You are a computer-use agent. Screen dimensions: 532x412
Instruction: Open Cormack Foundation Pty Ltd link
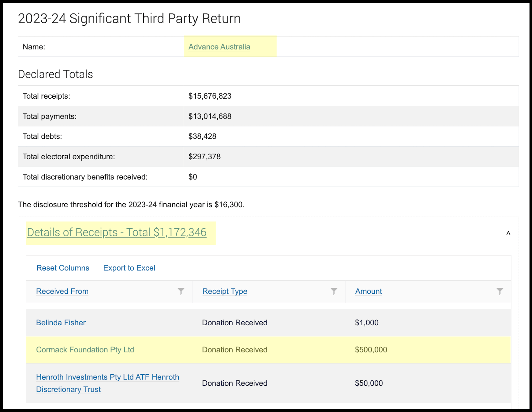coord(85,350)
